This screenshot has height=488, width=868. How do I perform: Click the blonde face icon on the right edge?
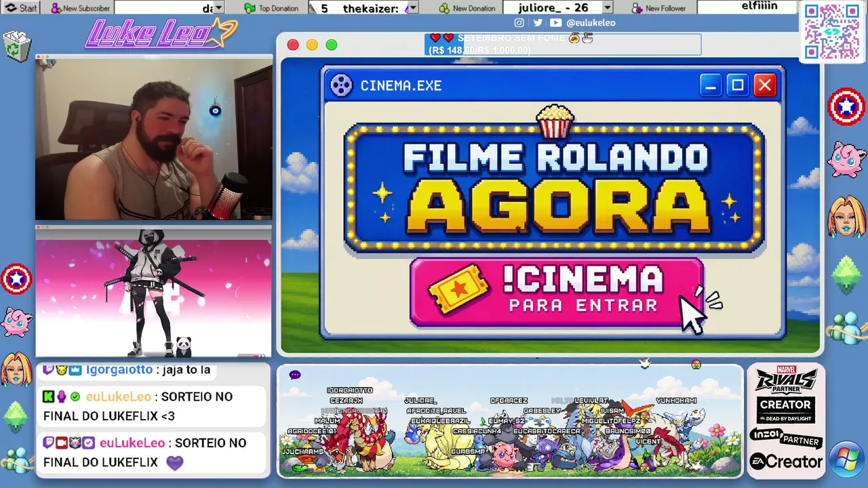coord(846,216)
